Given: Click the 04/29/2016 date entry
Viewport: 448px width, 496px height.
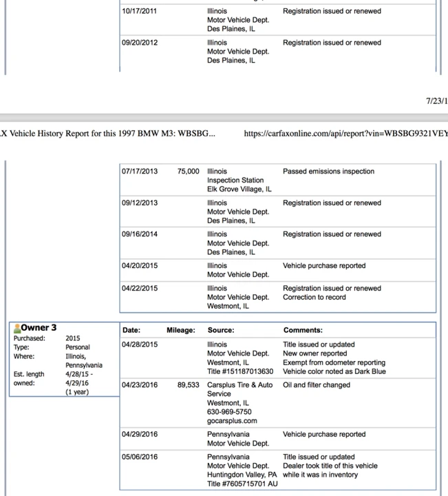Looking at the screenshot, I should (139, 434).
